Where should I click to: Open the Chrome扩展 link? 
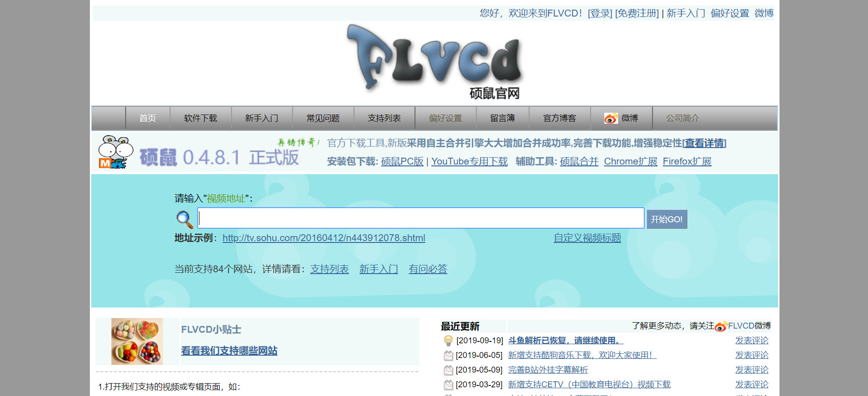point(630,161)
